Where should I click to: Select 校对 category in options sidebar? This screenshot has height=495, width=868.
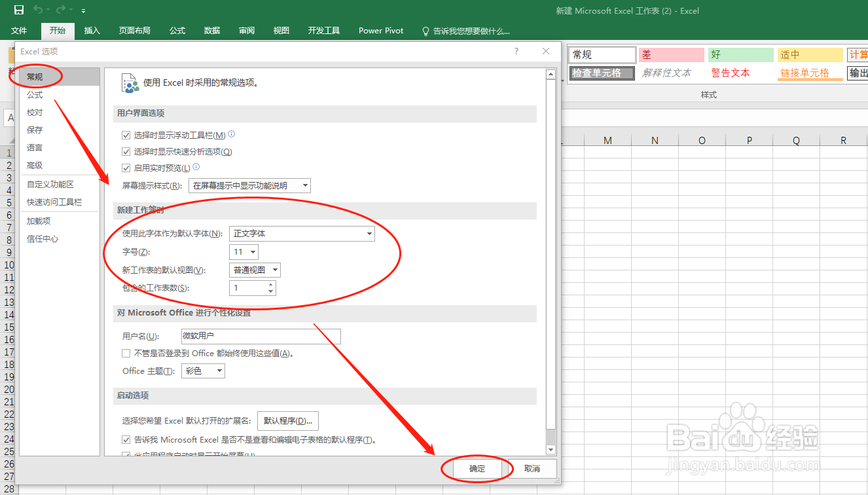(x=60, y=113)
